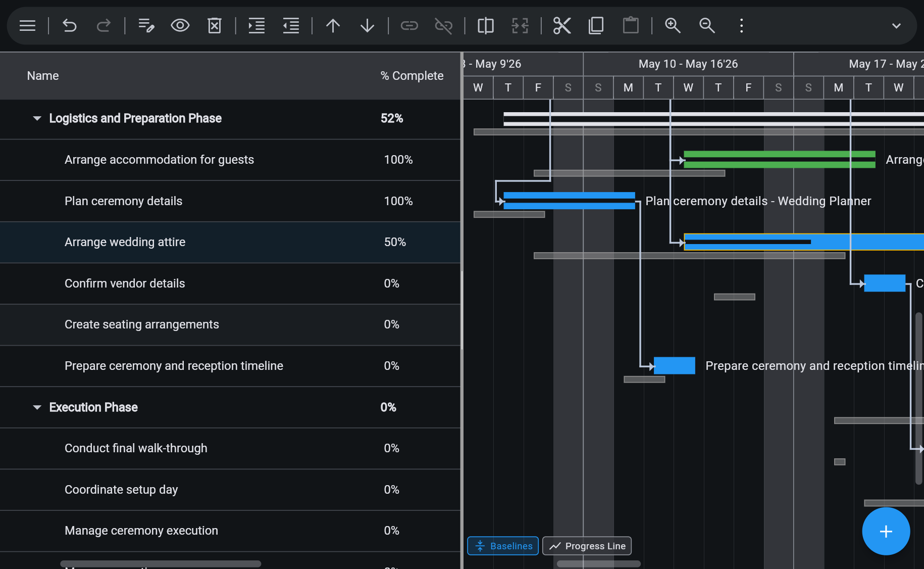The width and height of the screenshot is (924, 569).
Task: Cut the selected task with the scissors icon
Action: coord(561,26)
